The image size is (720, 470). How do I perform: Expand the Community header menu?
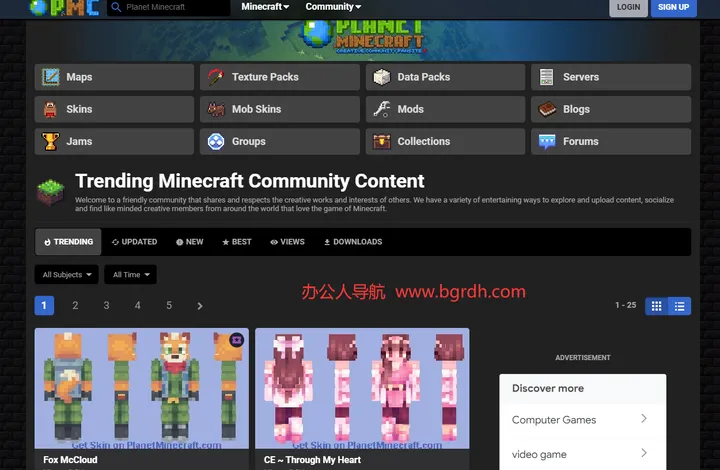click(333, 7)
